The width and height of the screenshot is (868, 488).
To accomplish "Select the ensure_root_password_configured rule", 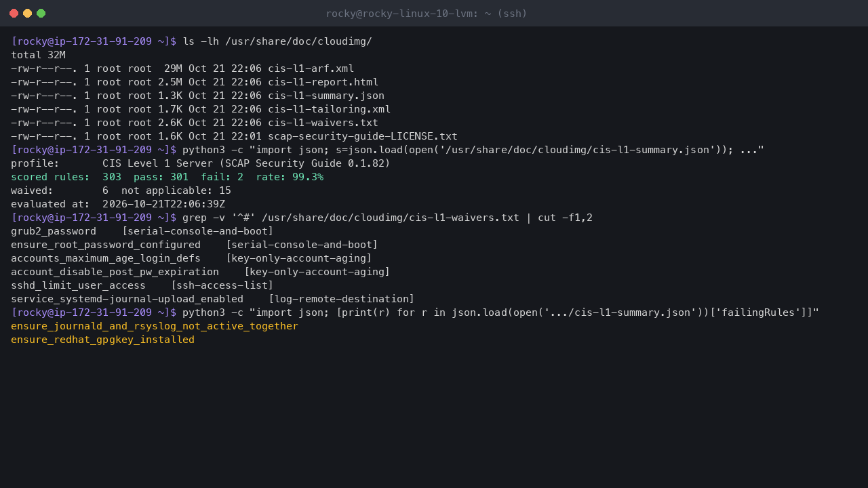I will 106,245.
